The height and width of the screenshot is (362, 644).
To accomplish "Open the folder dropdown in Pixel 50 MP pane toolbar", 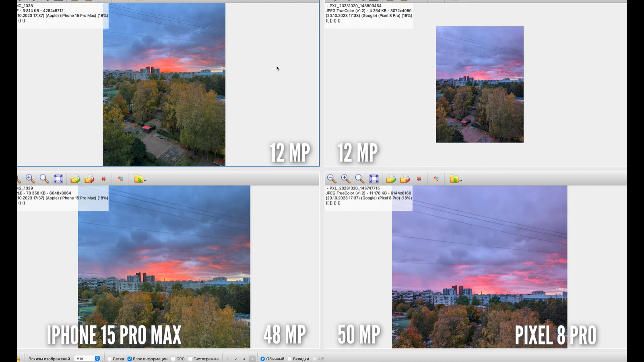I will coord(456,179).
